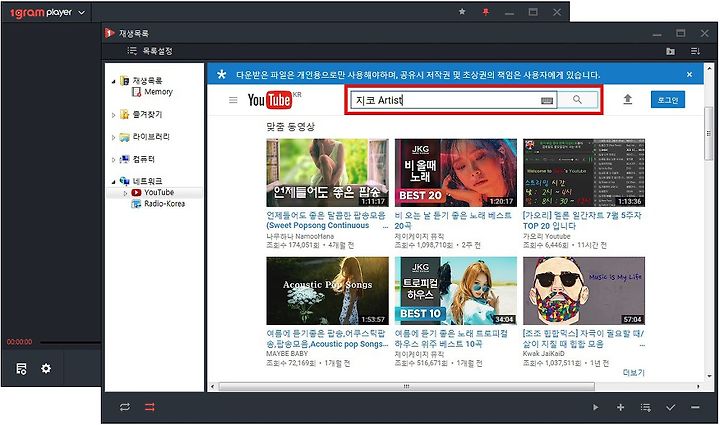Open the Acoustic pop Songs title link
Image resolution: width=720 pixels, height=425 pixels.
click(327, 338)
